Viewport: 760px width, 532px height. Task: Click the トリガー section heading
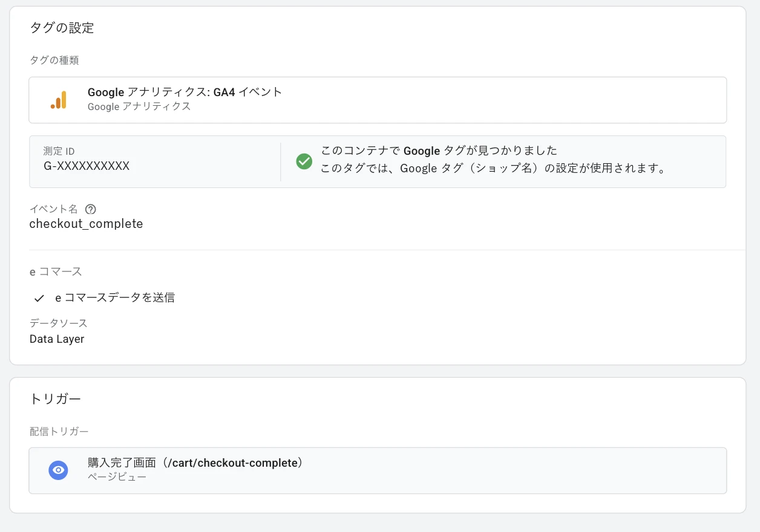pos(55,399)
